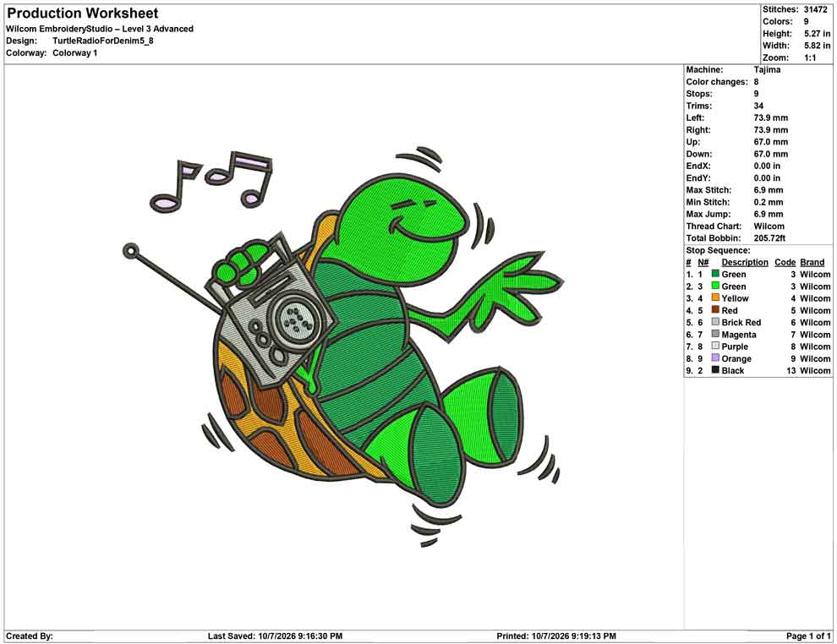Select the swatch beside the Purple description
Screen dimensions: 837x644
point(715,346)
